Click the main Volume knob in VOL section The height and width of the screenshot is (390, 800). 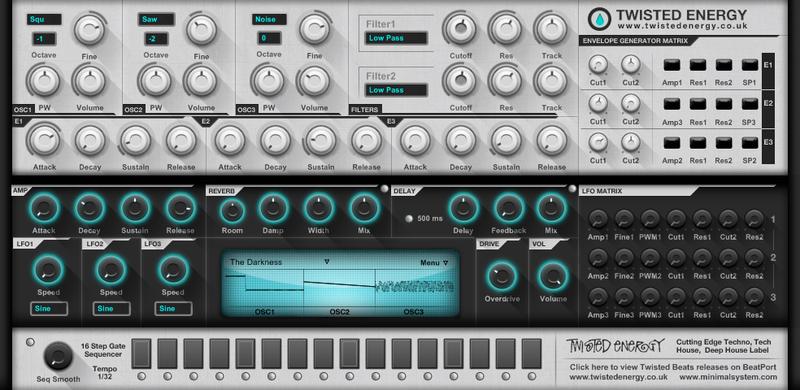click(x=553, y=276)
